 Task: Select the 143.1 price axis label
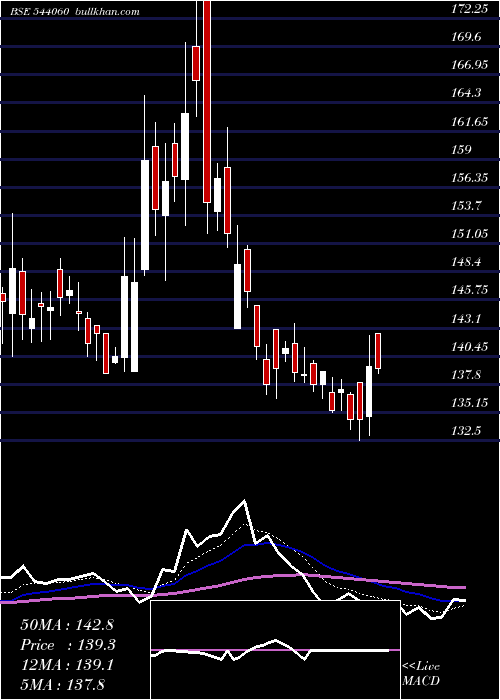[x=467, y=319]
